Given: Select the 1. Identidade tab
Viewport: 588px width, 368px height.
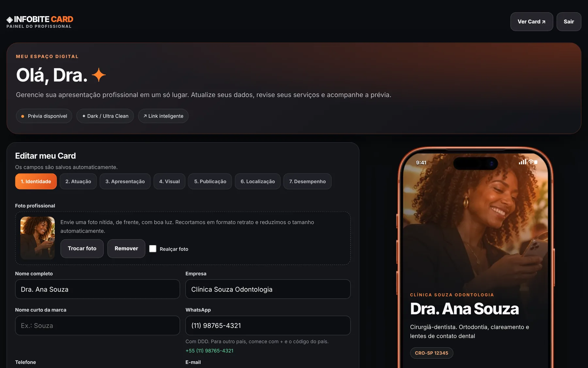Looking at the screenshot, I should 36,182.
